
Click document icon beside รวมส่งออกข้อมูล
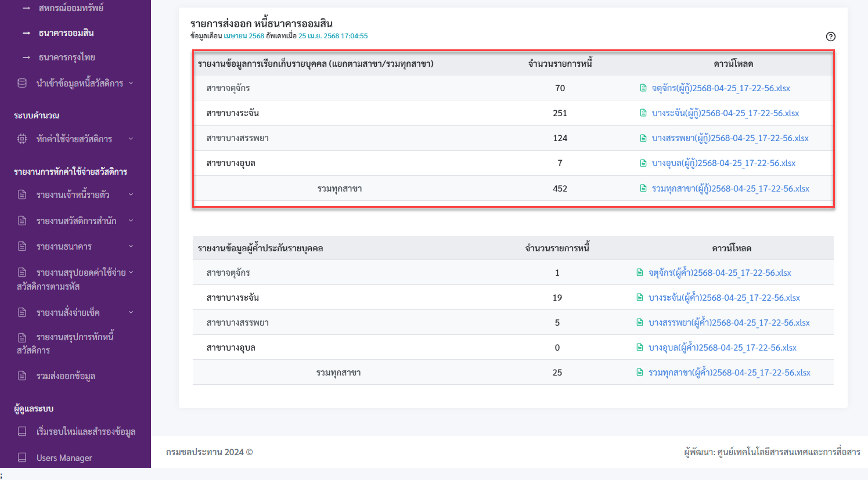(22, 376)
